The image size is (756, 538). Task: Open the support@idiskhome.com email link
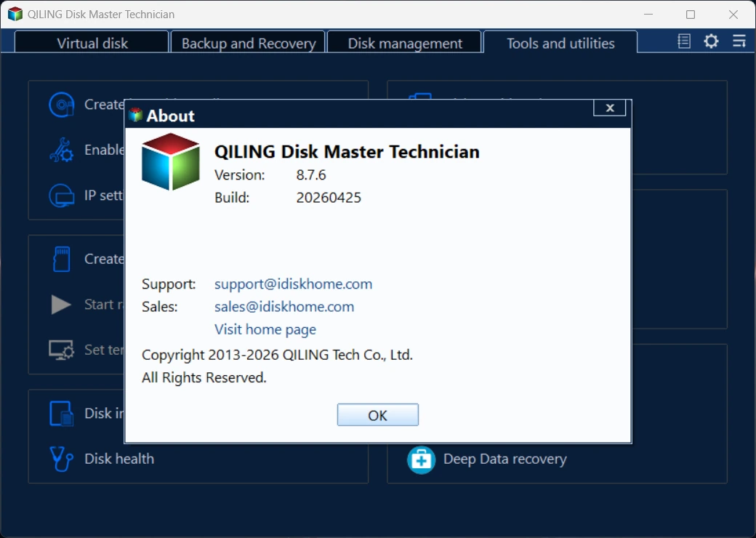[293, 284]
